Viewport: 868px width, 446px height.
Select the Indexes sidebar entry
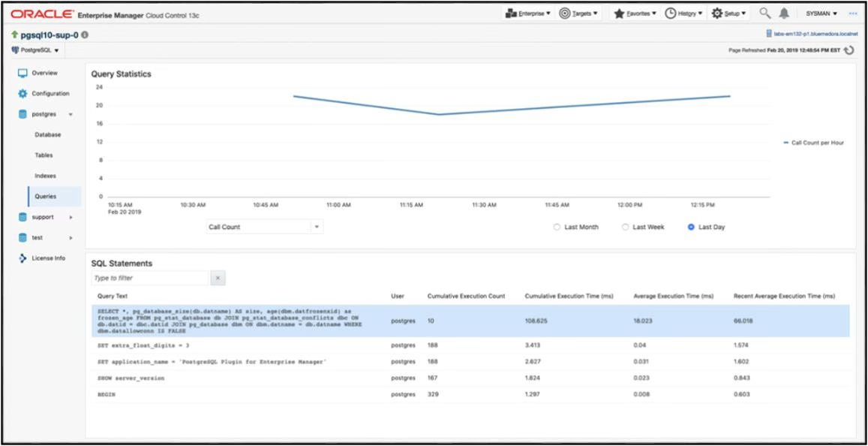coord(45,175)
